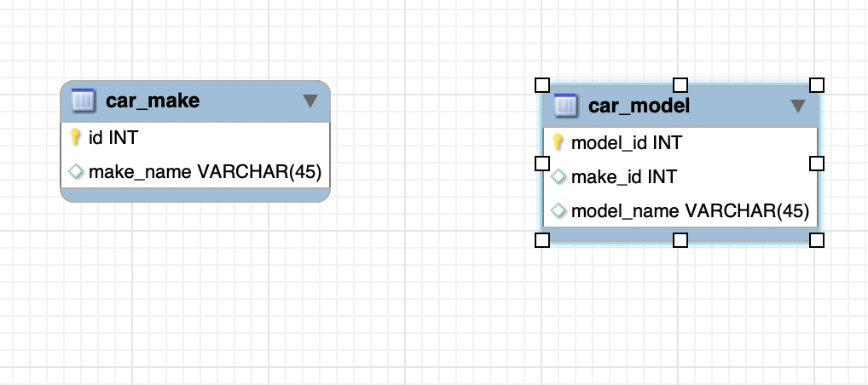Image resolution: width=868 pixels, height=385 pixels.
Task: Click the top-middle resize handle of car_model
Action: [680, 84]
